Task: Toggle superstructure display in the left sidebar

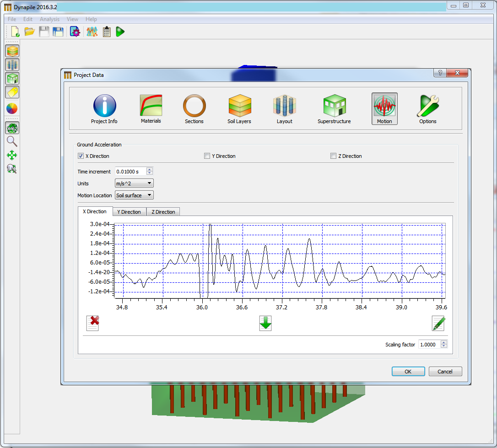Action: tap(12, 78)
